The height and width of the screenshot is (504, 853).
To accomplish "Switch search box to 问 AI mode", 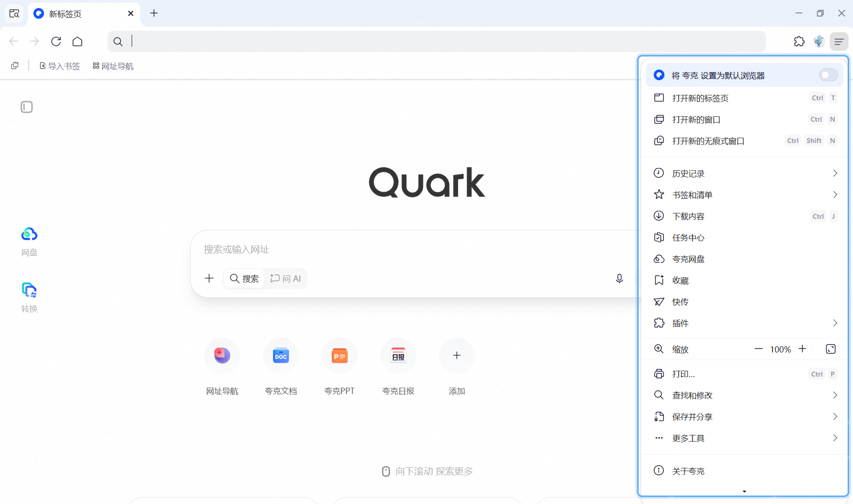I will [x=286, y=278].
